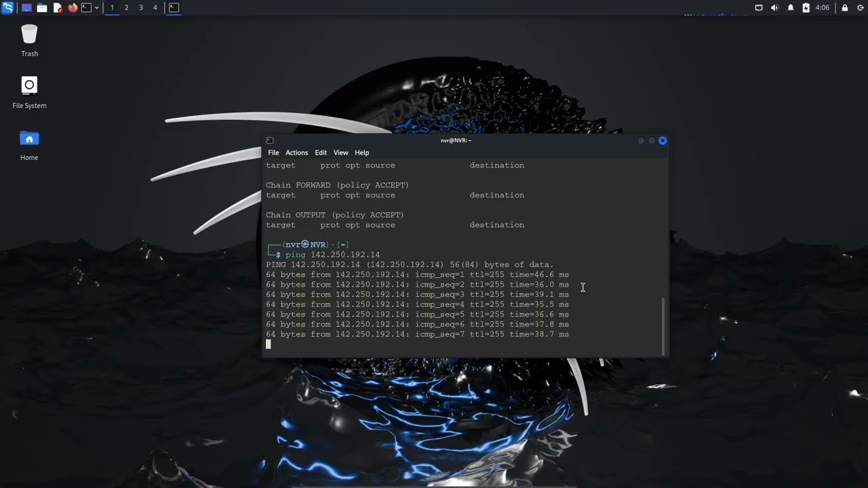This screenshot has width=868, height=488.
Task: Close the nvr@NVR terminal window
Action: tap(663, 140)
